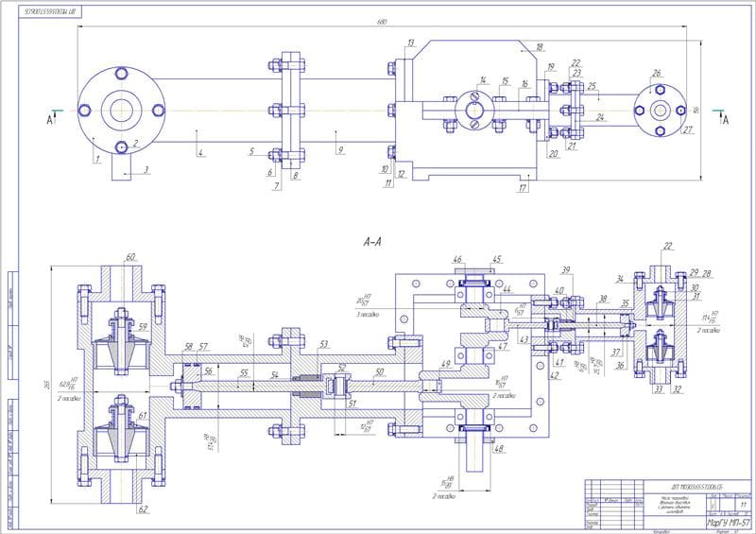
Task: Click the right section arrow labeled "A"
Action: click(x=726, y=120)
